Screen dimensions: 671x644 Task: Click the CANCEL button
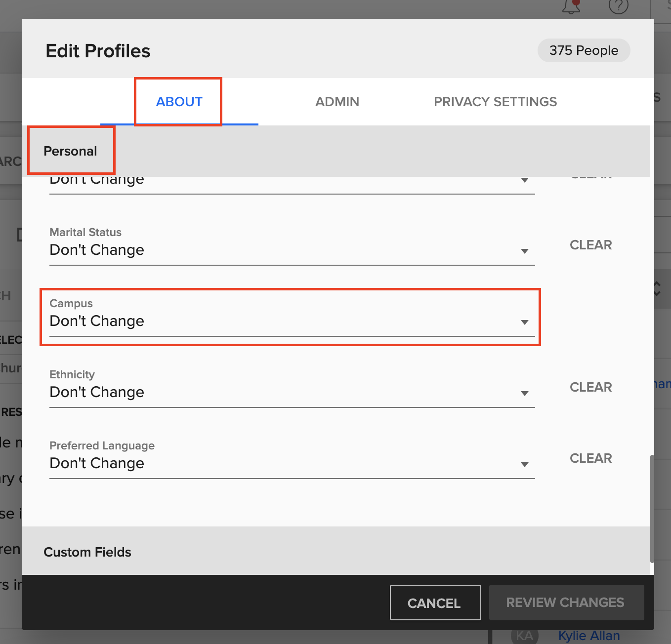tap(435, 602)
